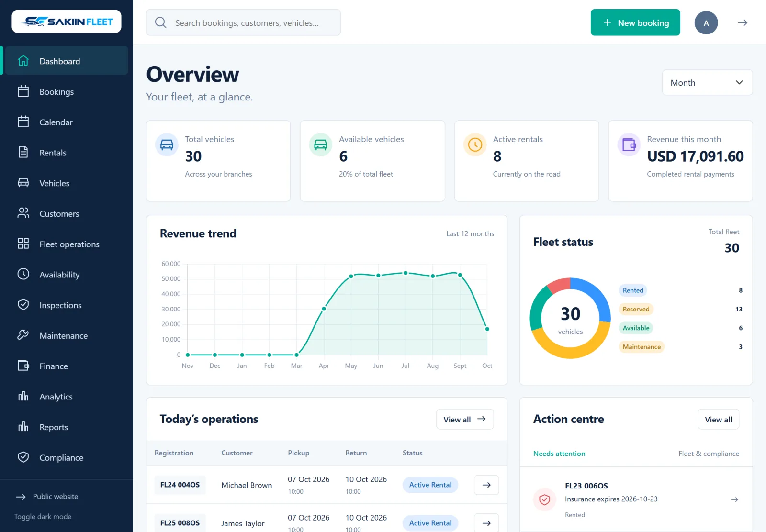
Task: Click the Maintenance legend badge in Fleet status
Action: [x=642, y=347]
